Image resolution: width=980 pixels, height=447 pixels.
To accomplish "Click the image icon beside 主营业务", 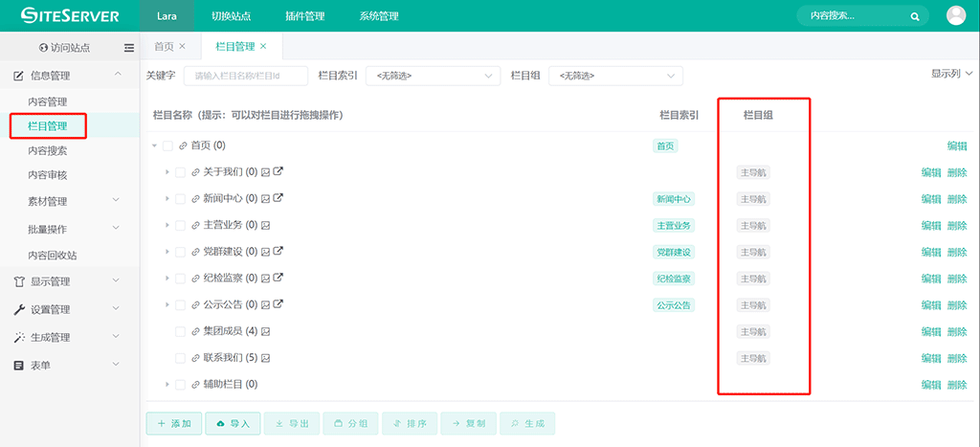I will [x=266, y=226].
